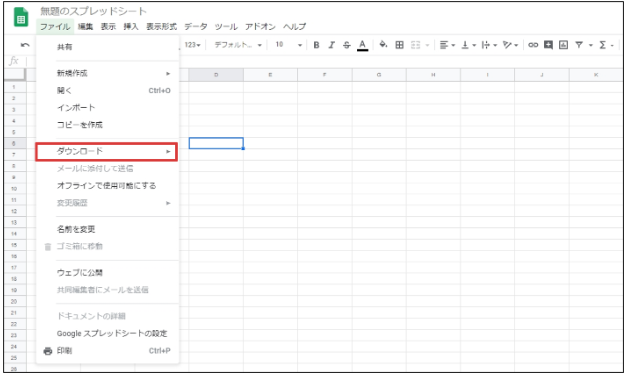Toggle italic text formatting
The height and width of the screenshot is (375, 627).
point(331,45)
